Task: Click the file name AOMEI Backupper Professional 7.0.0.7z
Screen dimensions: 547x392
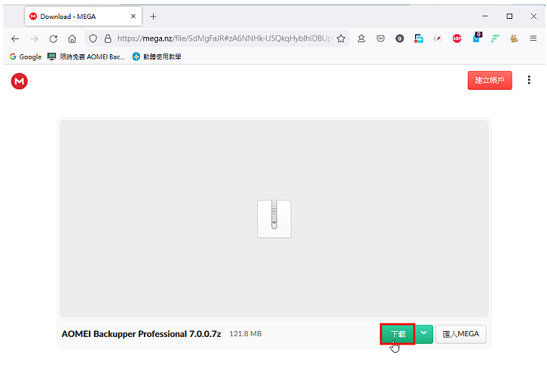Action: tap(142, 334)
